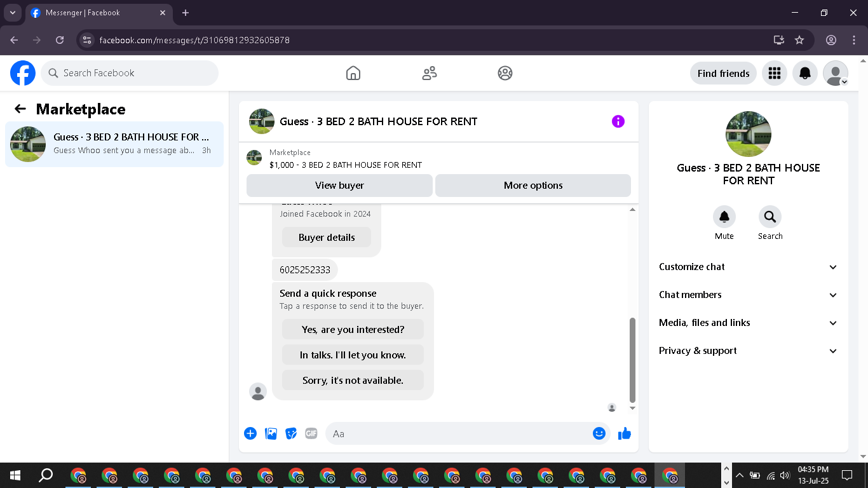
Task: Click the Find friends button
Action: (723, 73)
